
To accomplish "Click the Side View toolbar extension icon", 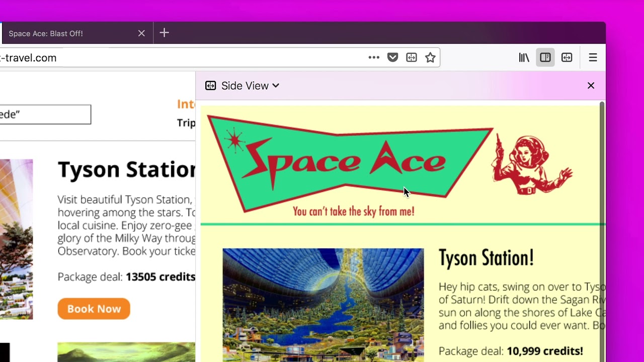I will pyautogui.click(x=567, y=58).
